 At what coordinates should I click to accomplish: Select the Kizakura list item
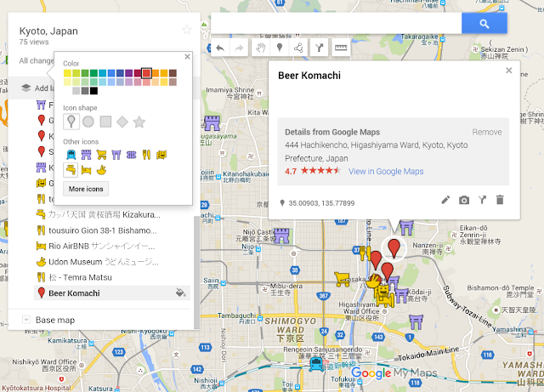point(111,214)
